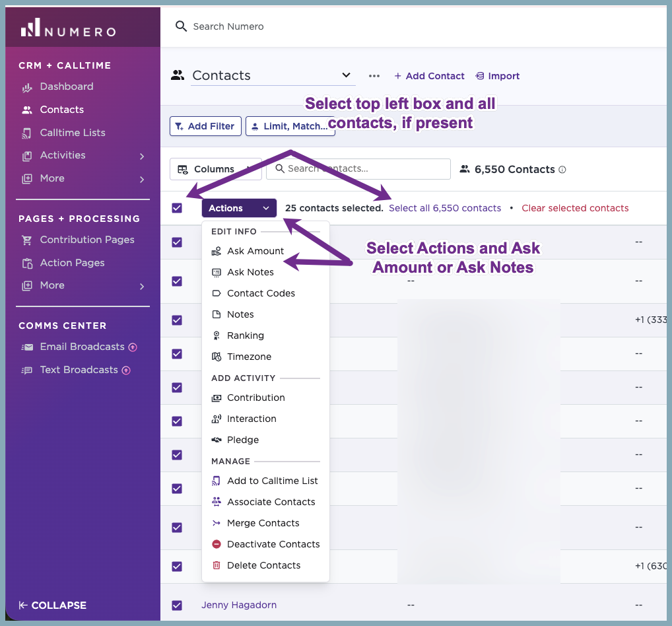Click the Numero logo icon

click(30, 27)
